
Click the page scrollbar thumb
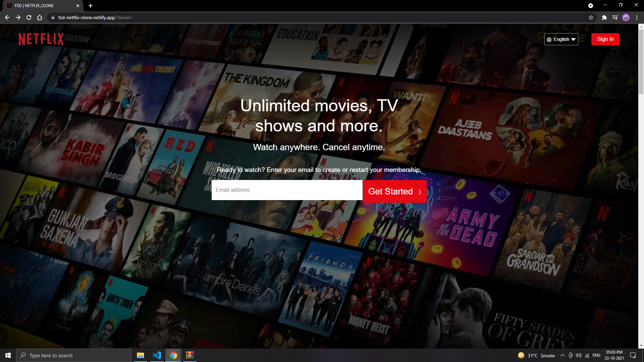pos(641,62)
